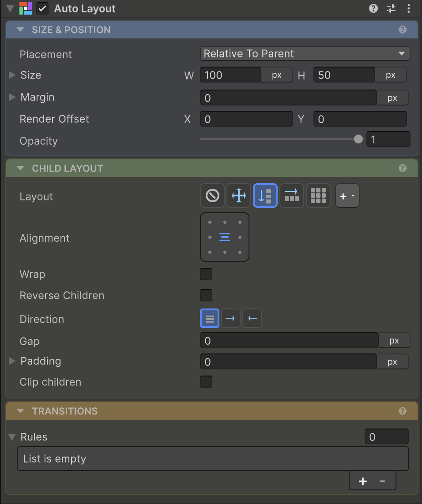This screenshot has width=422, height=504.
Task: Collapse the Auto Layout component foldout
Action: (x=10, y=9)
